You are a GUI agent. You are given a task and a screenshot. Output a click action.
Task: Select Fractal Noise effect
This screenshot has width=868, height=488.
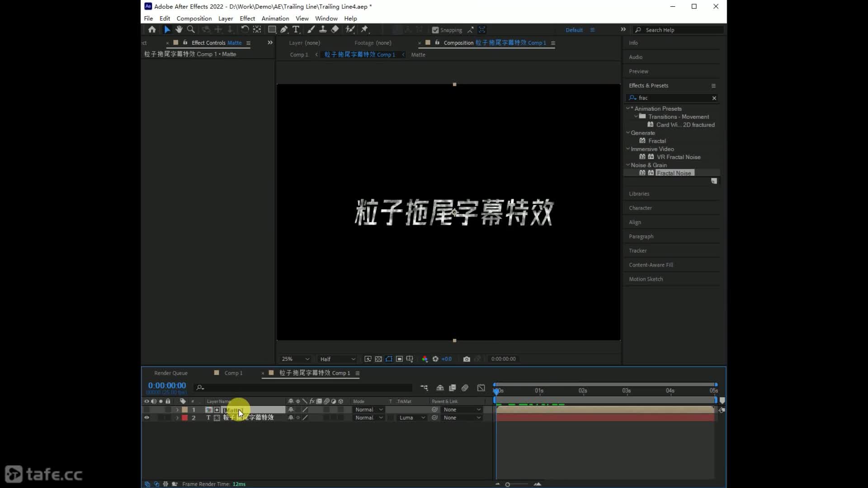674,173
